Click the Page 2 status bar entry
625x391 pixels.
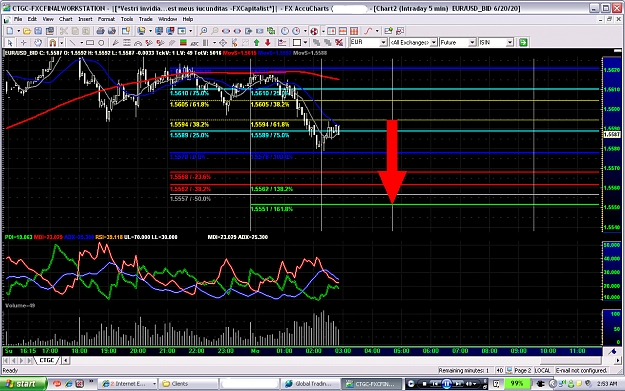click(523, 371)
